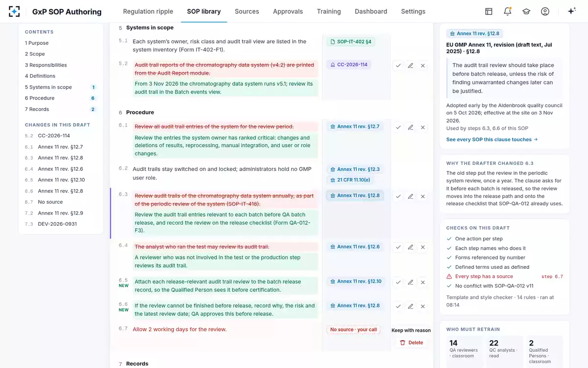Edit the change in step 6.3

[411, 196]
